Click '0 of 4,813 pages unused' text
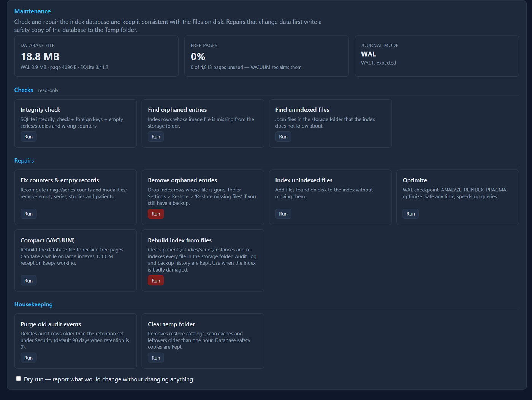Viewport: 532px width, 400px height. (217, 67)
